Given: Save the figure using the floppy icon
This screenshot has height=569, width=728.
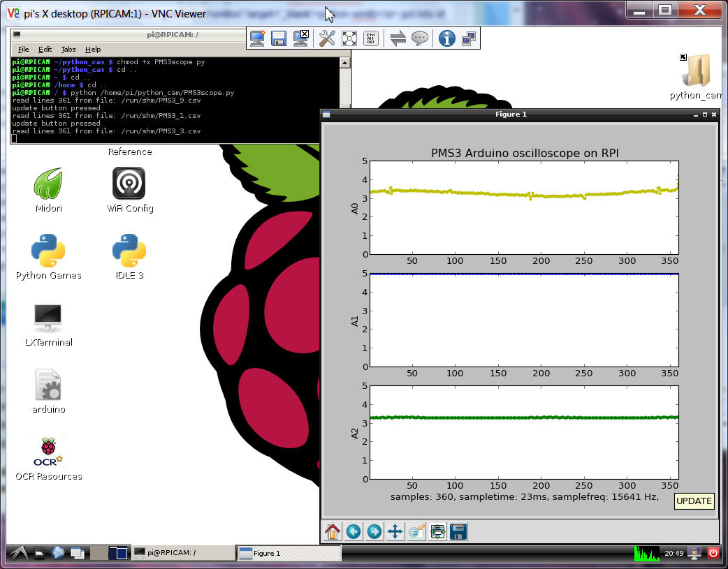Looking at the screenshot, I should tap(458, 531).
